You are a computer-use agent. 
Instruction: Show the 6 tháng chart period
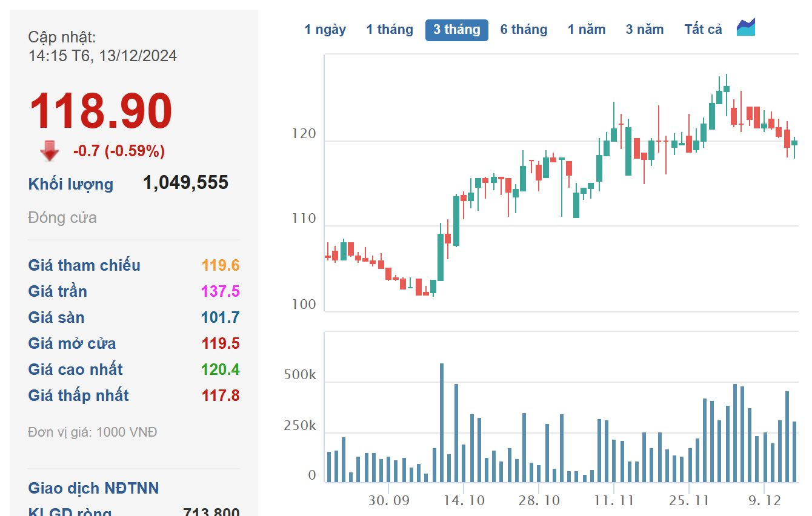coord(524,30)
